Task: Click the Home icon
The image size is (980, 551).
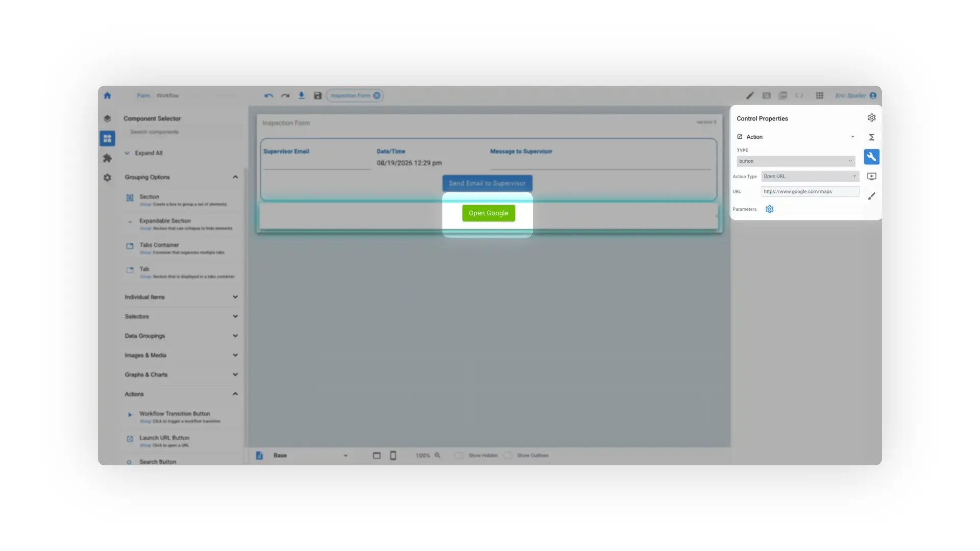Action: click(107, 95)
